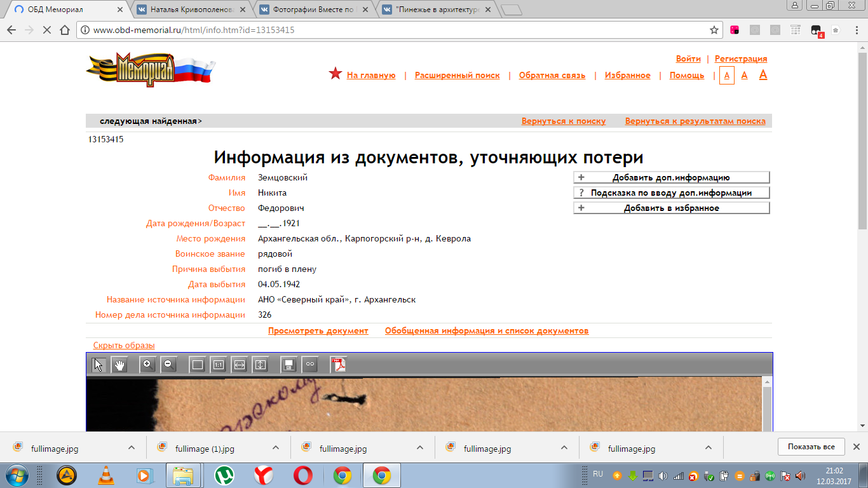The width and height of the screenshot is (868, 488).
Task: Select the largest font size 'A'
Action: [x=763, y=75]
